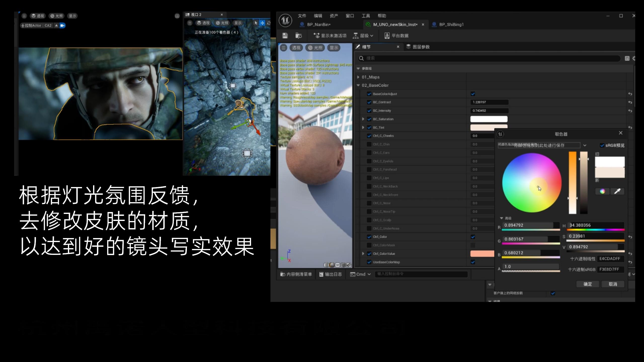
Task: Click the R channel value 0.894792
Action: [x=531, y=225]
